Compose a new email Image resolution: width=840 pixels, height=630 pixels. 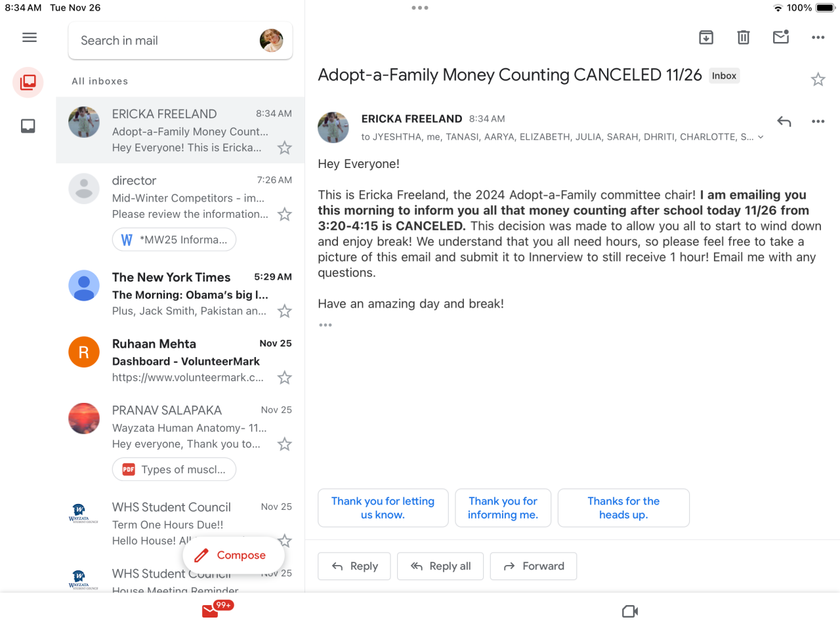click(234, 555)
